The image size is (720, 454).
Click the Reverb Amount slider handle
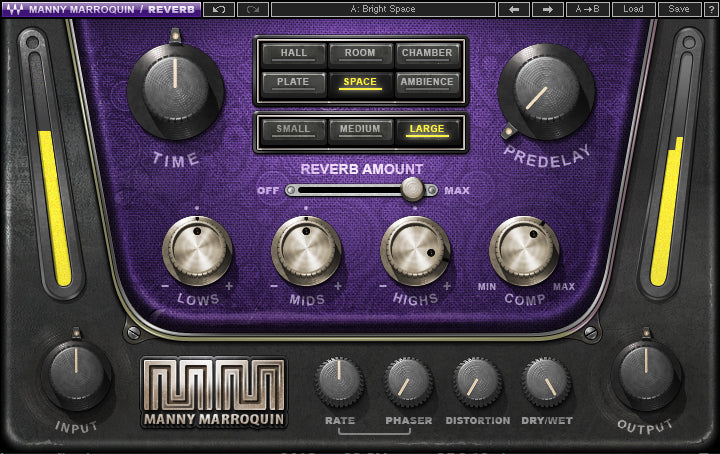pos(412,189)
